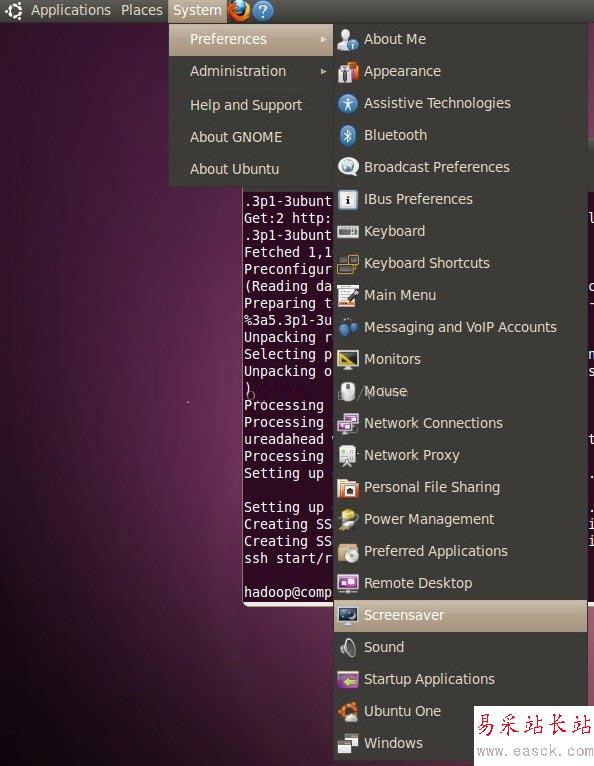
Task: Select the IBus Preferences entry
Action: [x=460, y=199]
